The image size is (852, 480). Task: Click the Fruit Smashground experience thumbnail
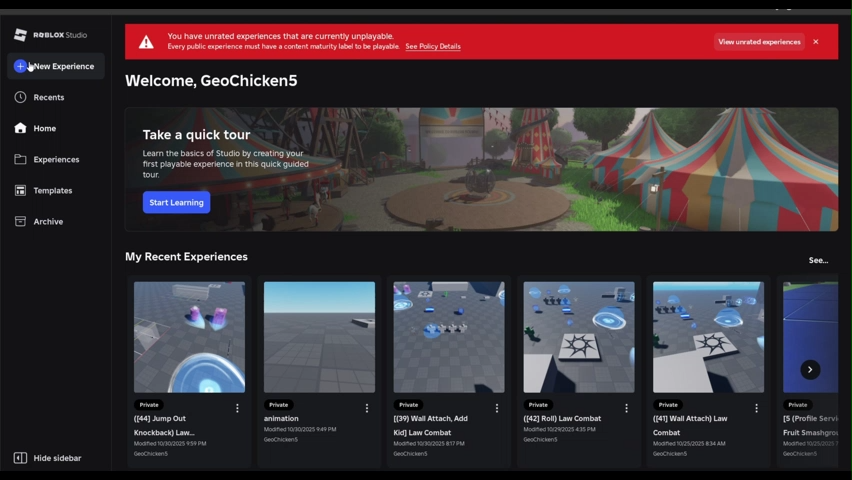tap(811, 337)
